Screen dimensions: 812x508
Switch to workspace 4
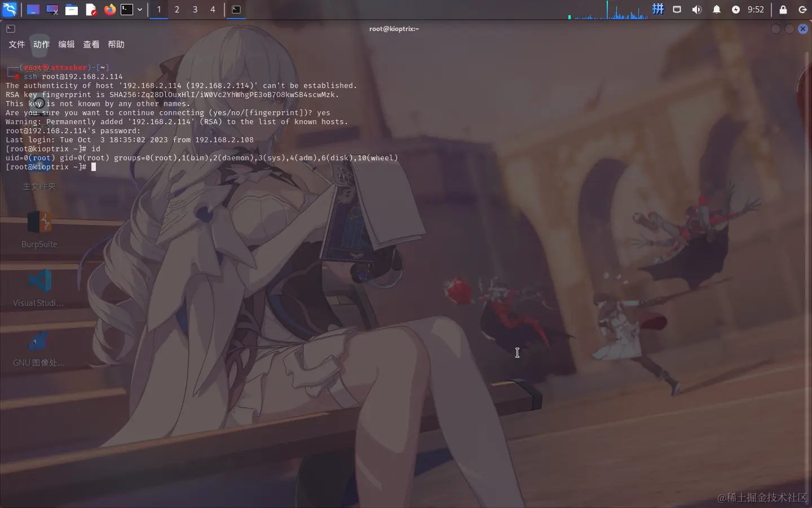click(213, 10)
